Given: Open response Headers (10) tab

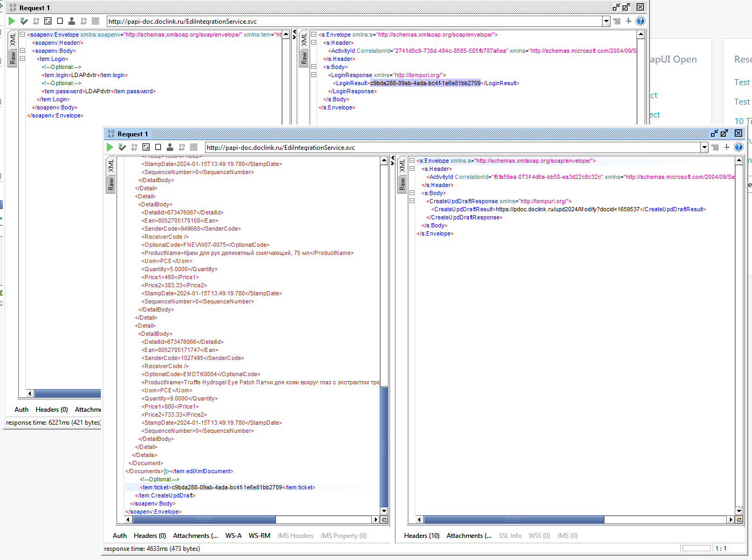Looking at the screenshot, I should click(422, 536).
